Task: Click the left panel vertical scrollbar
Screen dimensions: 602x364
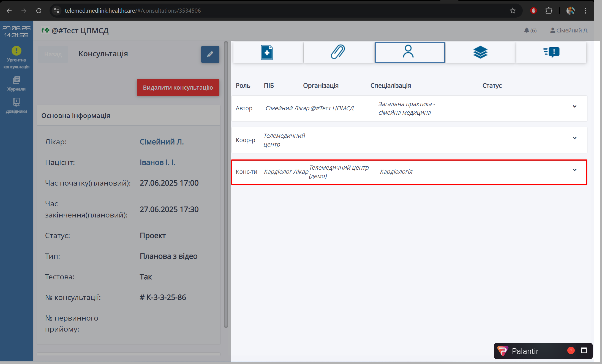Action: pos(226,184)
